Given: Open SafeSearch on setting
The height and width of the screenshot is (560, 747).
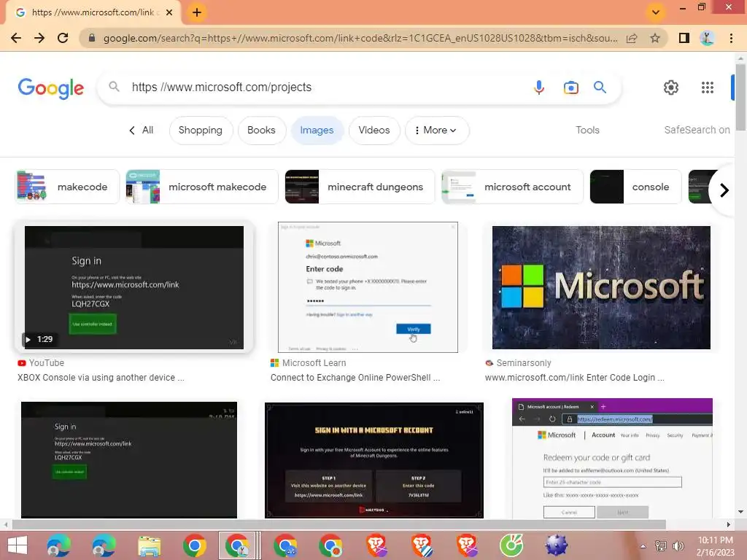Looking at the screenshot, I should [x=697, y=130].
